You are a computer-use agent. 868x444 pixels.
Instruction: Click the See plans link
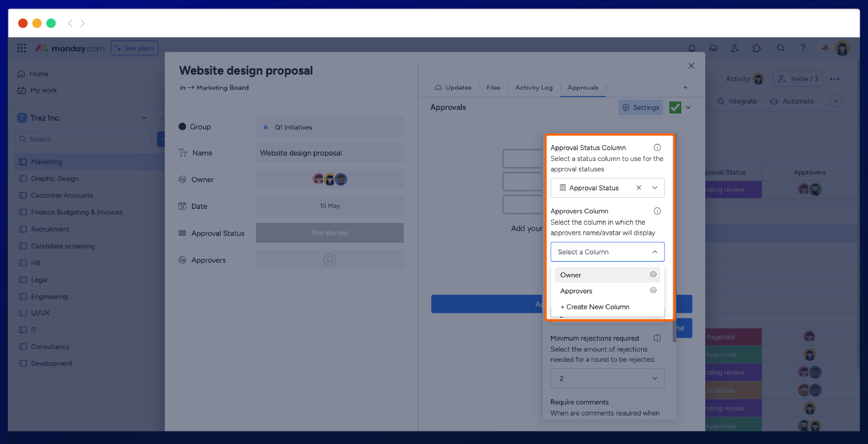coord(134,48)
